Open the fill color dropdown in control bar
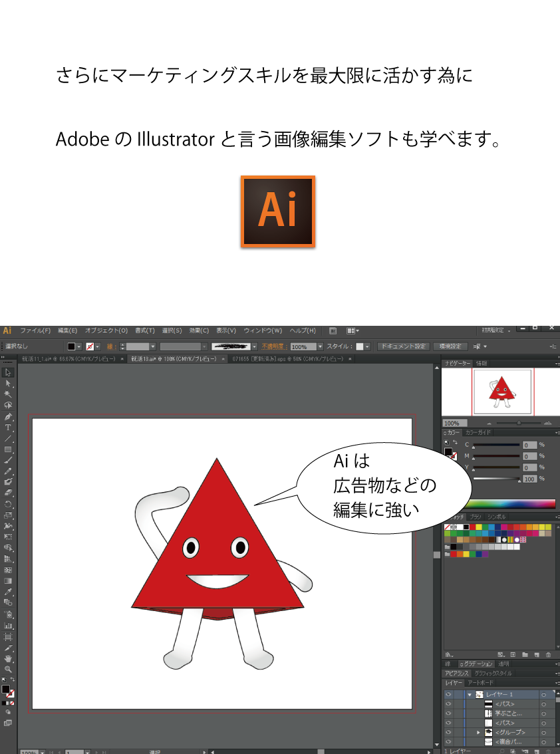The image size is (560, 754). click(79, 346)
